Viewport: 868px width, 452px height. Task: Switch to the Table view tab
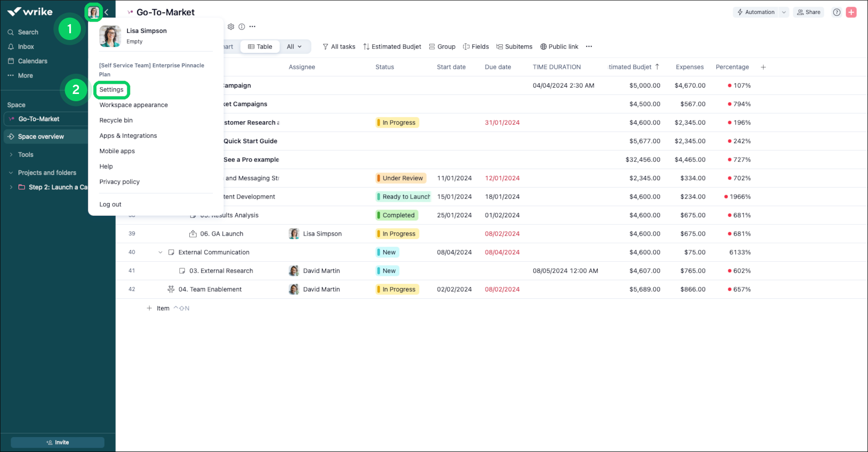(260, 47)
